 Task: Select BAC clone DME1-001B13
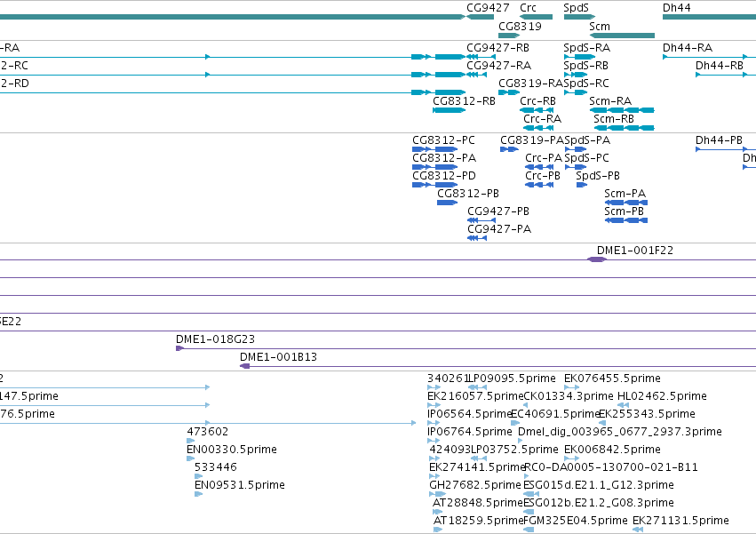pyautogui.click(x=278, y=357)
